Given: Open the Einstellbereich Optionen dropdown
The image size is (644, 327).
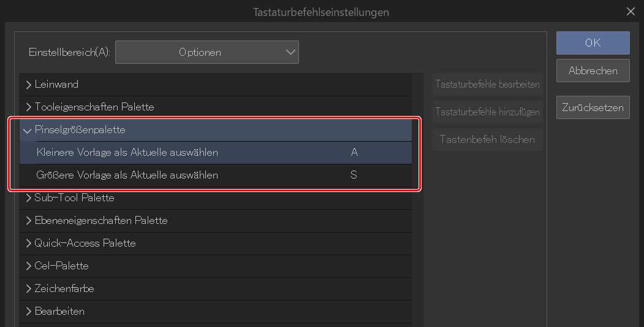Looking at the screenshot, I should coord(207,53).
